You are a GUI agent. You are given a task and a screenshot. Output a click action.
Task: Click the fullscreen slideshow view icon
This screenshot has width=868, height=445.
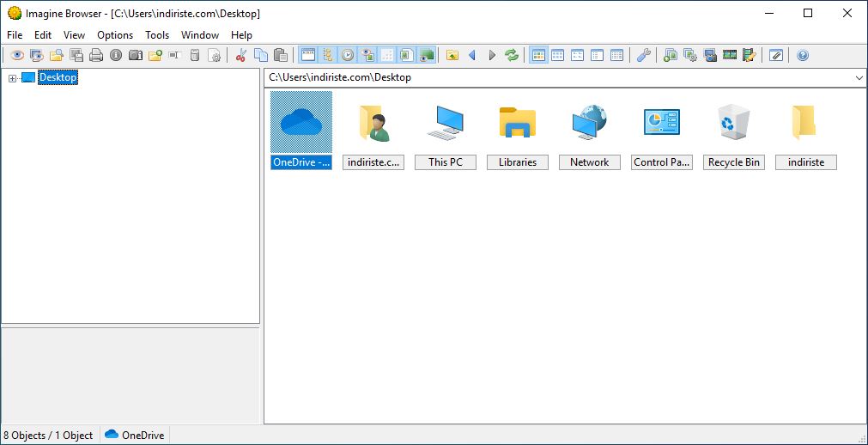pos(37,55)
